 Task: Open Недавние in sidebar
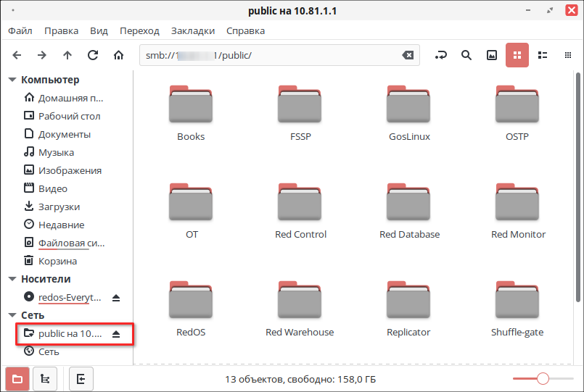pyautogui.click(x=54, y=225)
